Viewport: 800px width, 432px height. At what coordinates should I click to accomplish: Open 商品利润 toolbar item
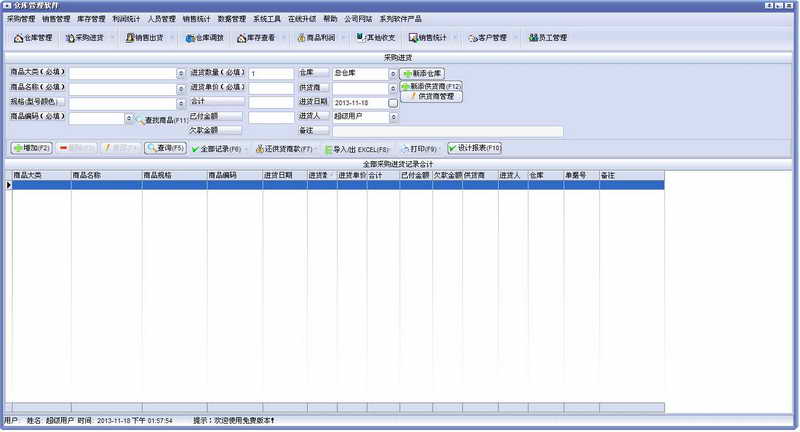pos(316,38)
